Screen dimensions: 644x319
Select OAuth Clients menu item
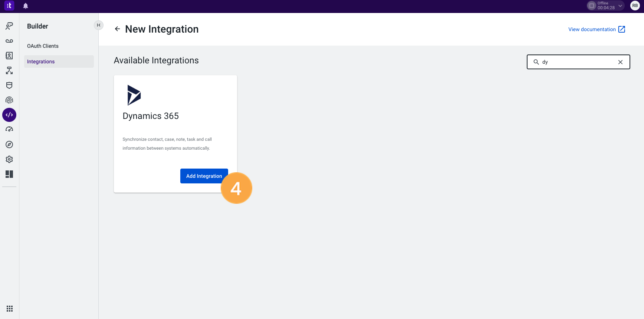click(x=43, y=46)
